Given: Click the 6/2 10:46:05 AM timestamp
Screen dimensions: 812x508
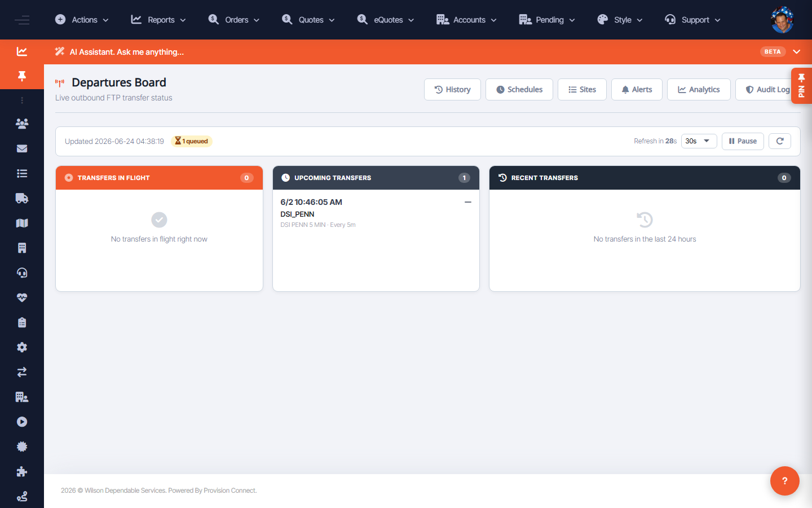Looking at the screenshot, I should click(311, 202).
